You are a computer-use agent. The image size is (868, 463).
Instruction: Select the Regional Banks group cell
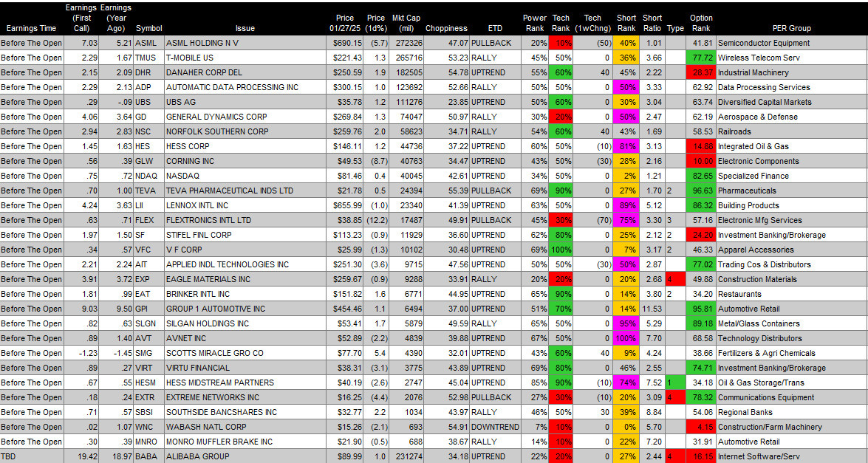[792, 412]
